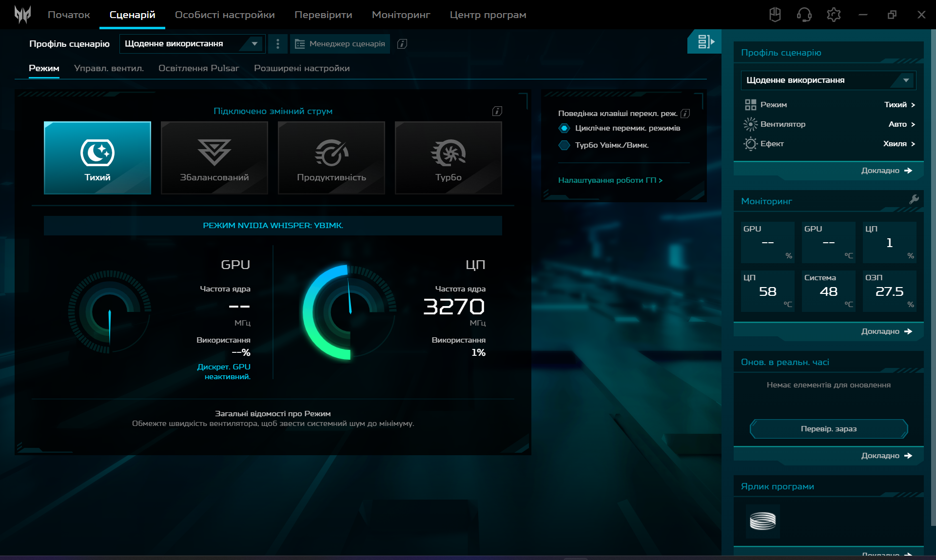Collapse the right sidebar panel icon
Screen dimensions: 936x560
pyautogui.click(x=705, y=42)
